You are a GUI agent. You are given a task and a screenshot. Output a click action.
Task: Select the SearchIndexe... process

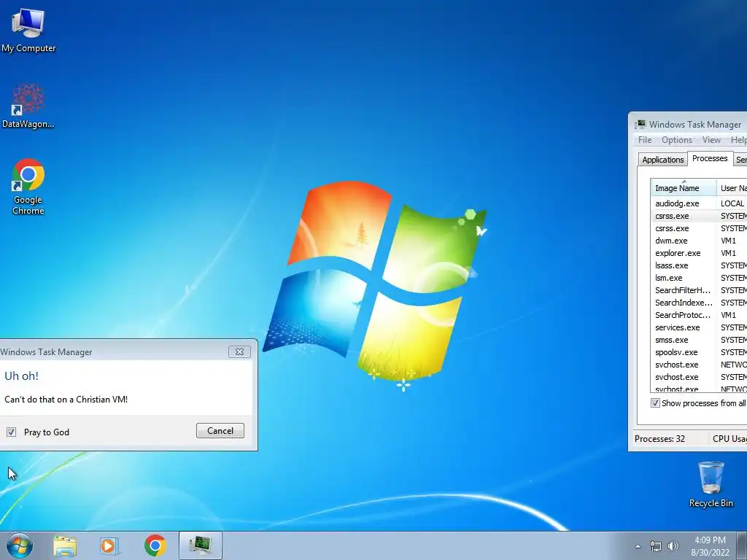[699, 303]
